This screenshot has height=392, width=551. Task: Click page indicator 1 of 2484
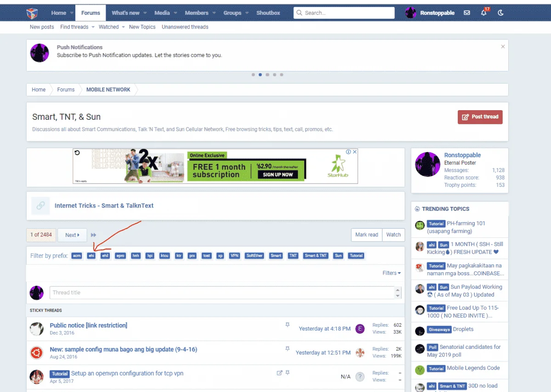41,235
